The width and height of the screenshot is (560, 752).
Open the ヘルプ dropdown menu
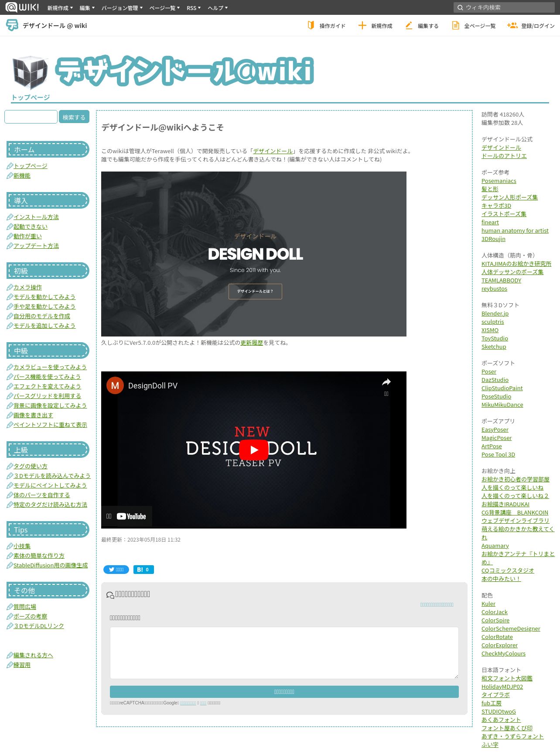coord(218,8)
